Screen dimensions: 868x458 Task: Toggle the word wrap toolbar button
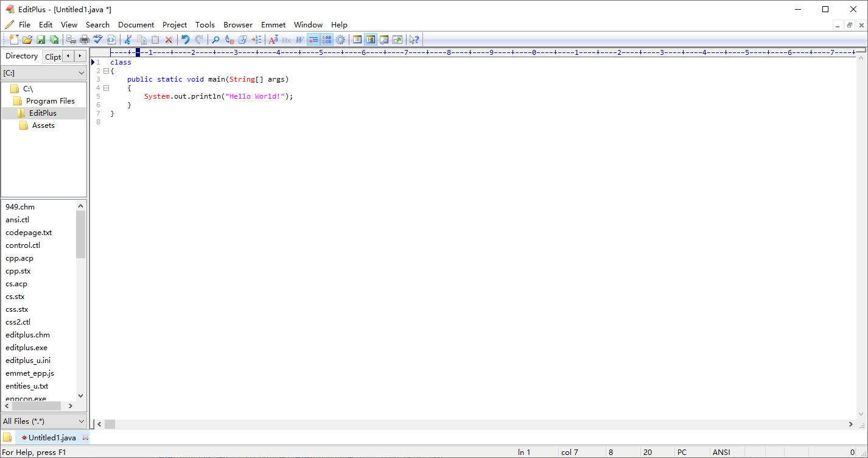click(x=313, y=40)
